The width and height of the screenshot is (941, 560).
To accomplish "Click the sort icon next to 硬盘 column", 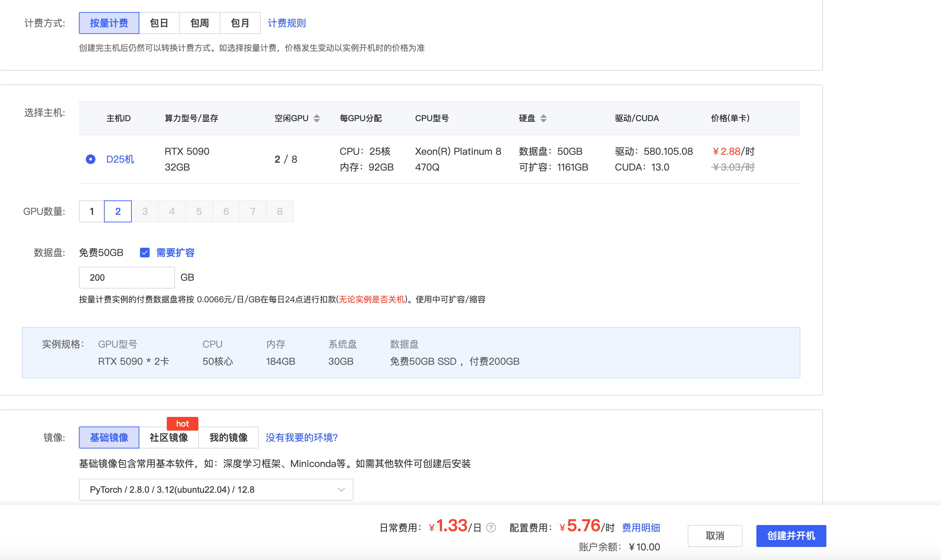I will point(543,118).
